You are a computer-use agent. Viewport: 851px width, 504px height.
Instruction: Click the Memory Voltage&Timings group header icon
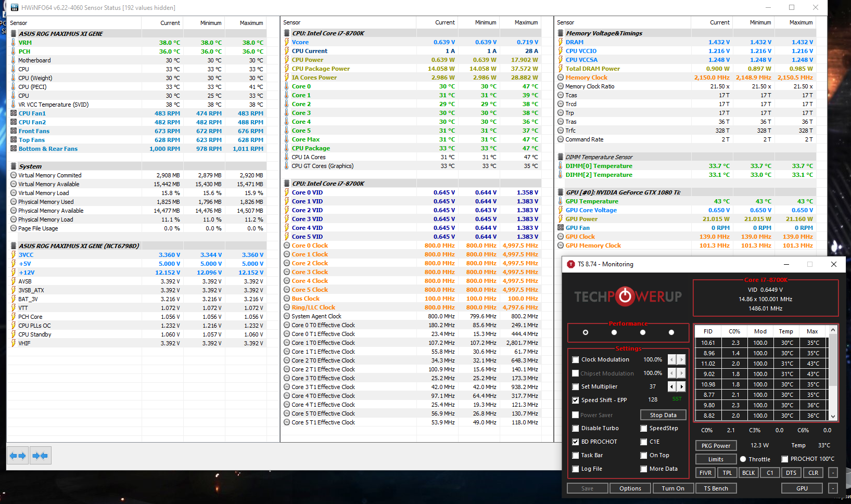pyautogui.click(x=561, y=33)
